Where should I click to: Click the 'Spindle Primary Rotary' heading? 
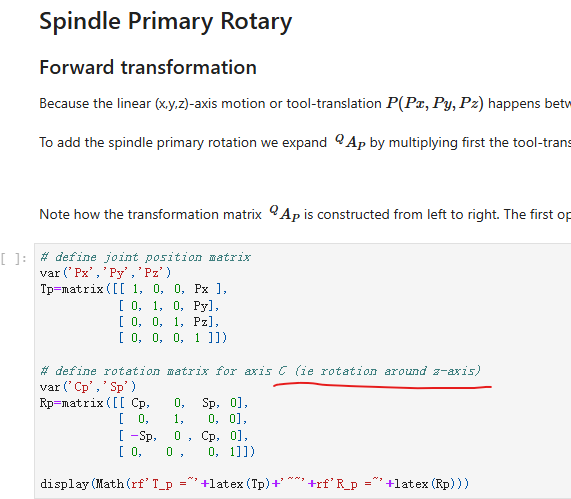coord(166,21)
